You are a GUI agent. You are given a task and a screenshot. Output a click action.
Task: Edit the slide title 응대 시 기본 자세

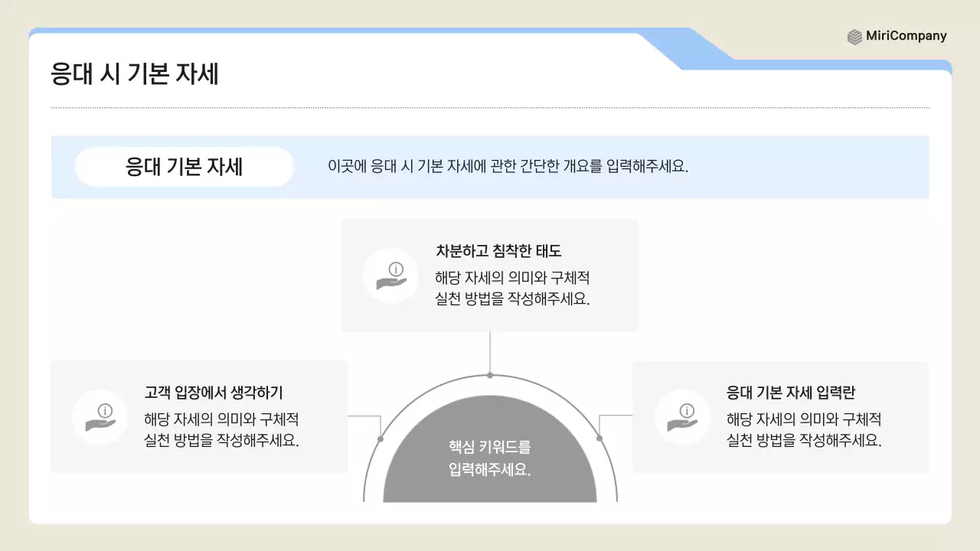coord(134,74)
